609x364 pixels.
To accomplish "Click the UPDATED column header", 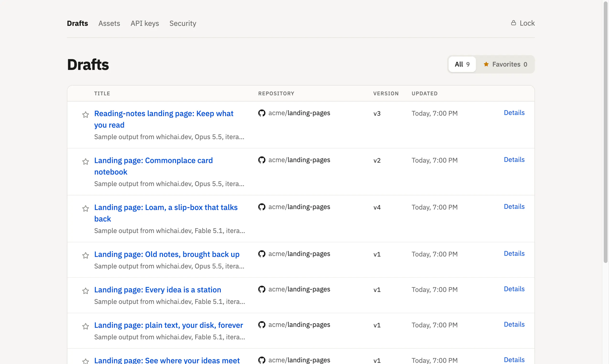I will 425,93.
